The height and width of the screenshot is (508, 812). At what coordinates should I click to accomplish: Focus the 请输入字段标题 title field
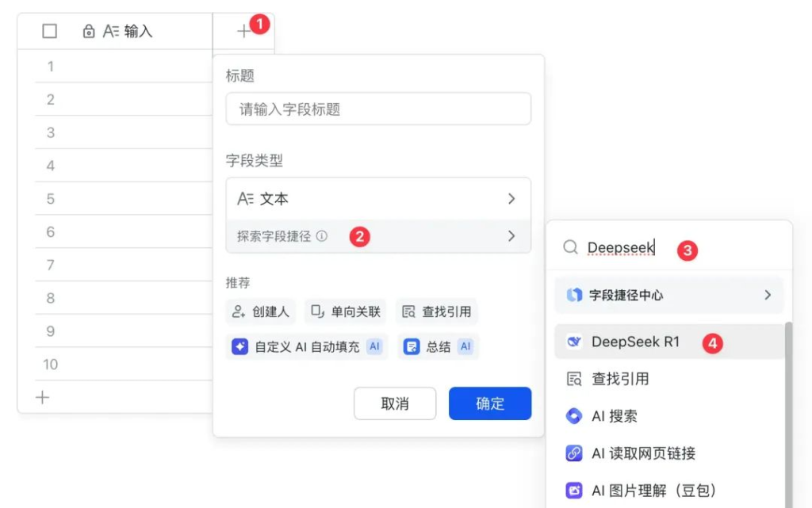378,109
